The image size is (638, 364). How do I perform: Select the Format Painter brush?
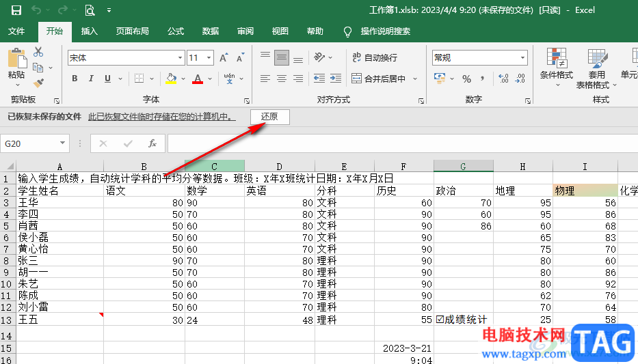[39, 83]
